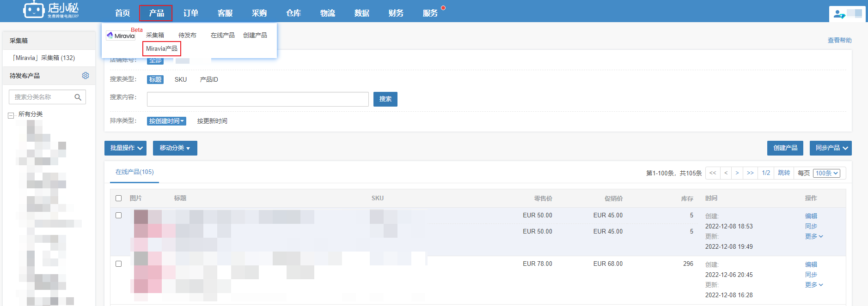The height and width of the screenshot is (306, 868).
Task: Select SKU search type
Action: tap(181, 79)
